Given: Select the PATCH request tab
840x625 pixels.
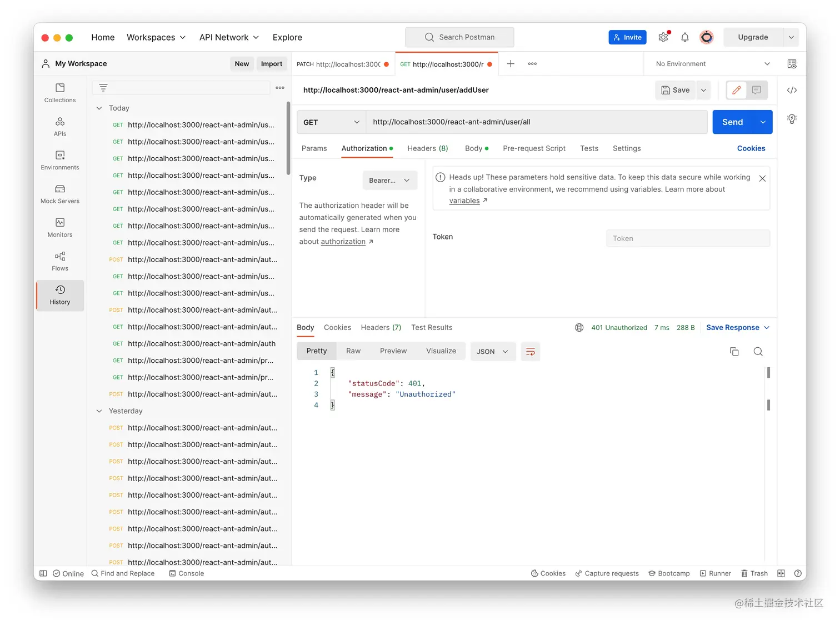Looking at the screenshot, I should 343,64.
